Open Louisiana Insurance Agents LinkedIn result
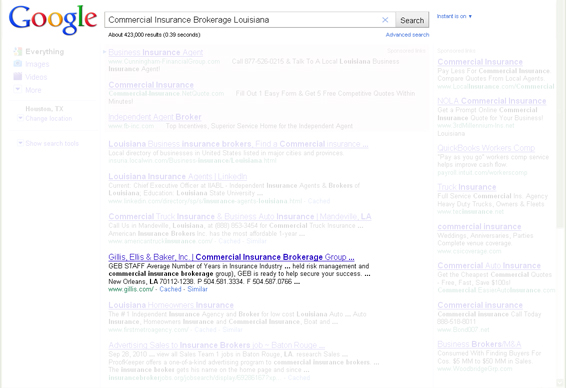 (x=178, y=176)
